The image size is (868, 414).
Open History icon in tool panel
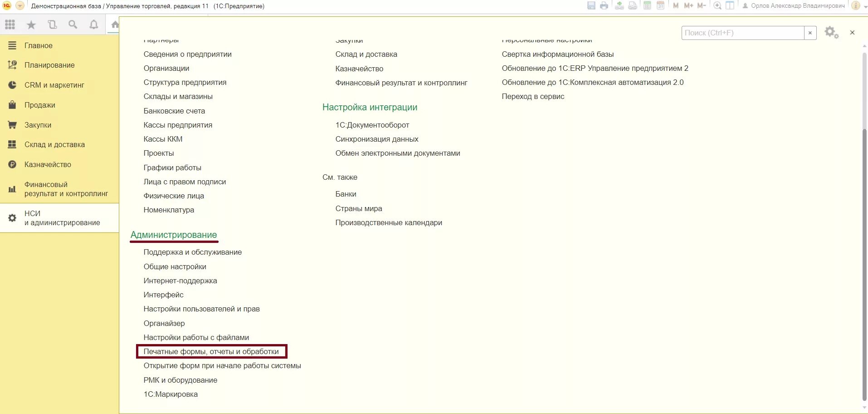click(x=52, y=25)
